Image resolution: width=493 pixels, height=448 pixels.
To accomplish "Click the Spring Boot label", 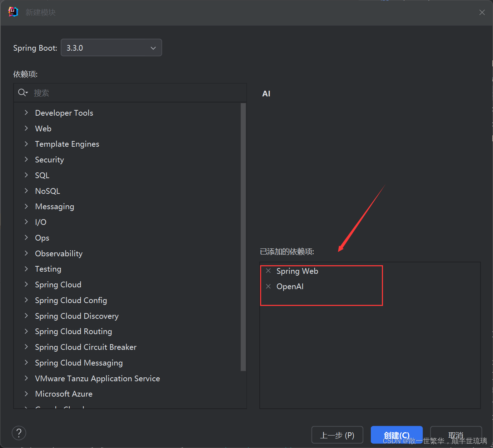I will tap(35, 48).
